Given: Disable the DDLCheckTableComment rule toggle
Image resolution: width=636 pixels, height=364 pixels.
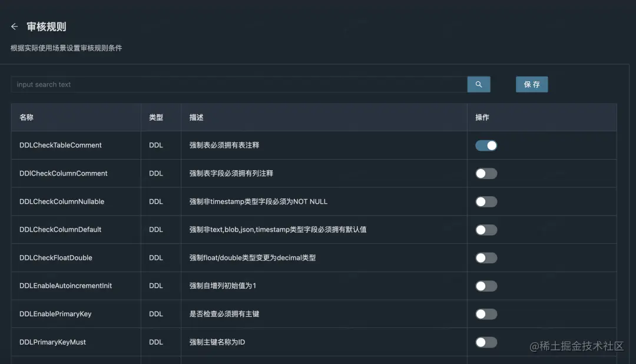Looking at the screenshot, I should pyautogui.click(x=486, y=145).
